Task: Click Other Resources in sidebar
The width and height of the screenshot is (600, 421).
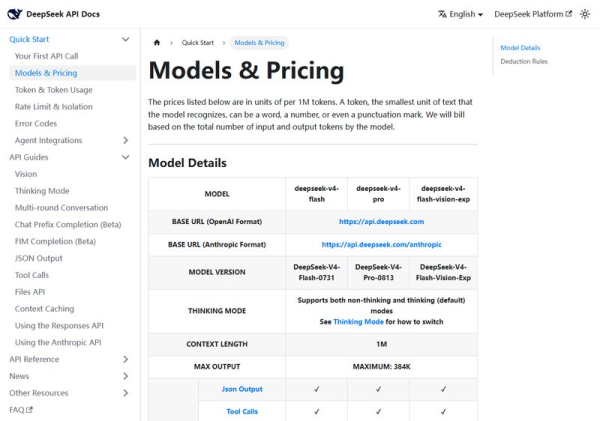Action: coord(39,393)
